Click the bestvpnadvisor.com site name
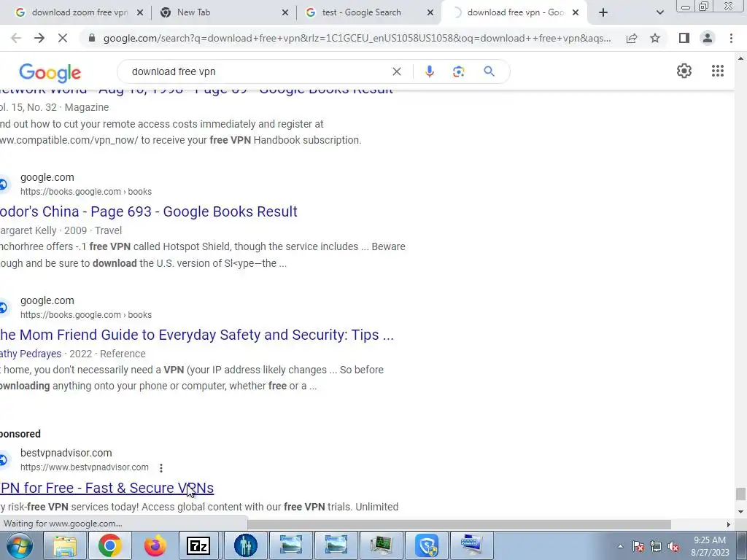This screenshot has width=747, height=560. point(66,453)
